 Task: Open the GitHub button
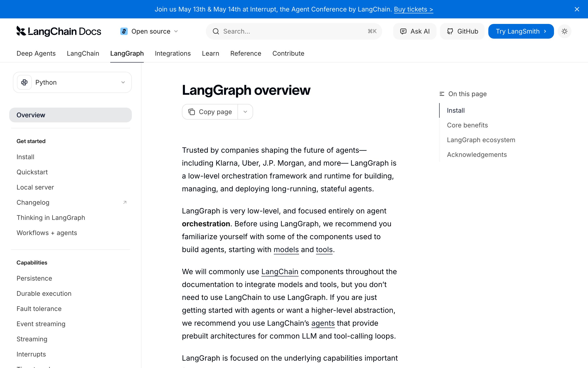click(x=462, y=31)
